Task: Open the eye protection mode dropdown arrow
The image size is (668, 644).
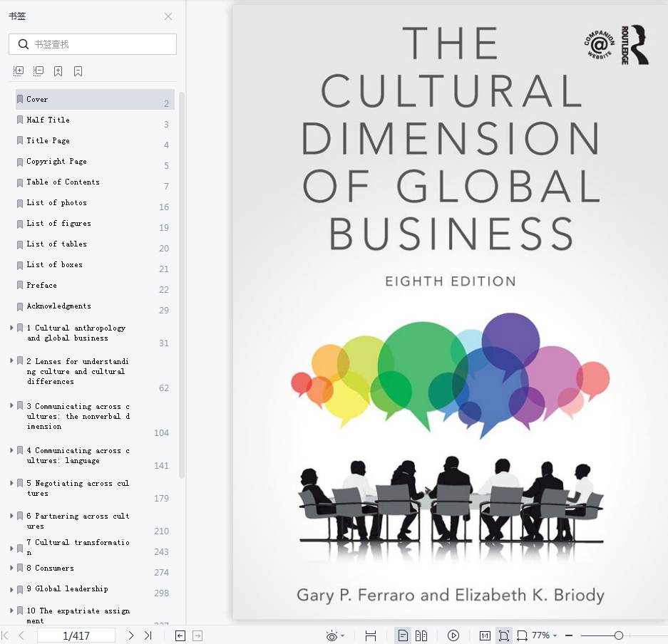Action: coord(342,636)
